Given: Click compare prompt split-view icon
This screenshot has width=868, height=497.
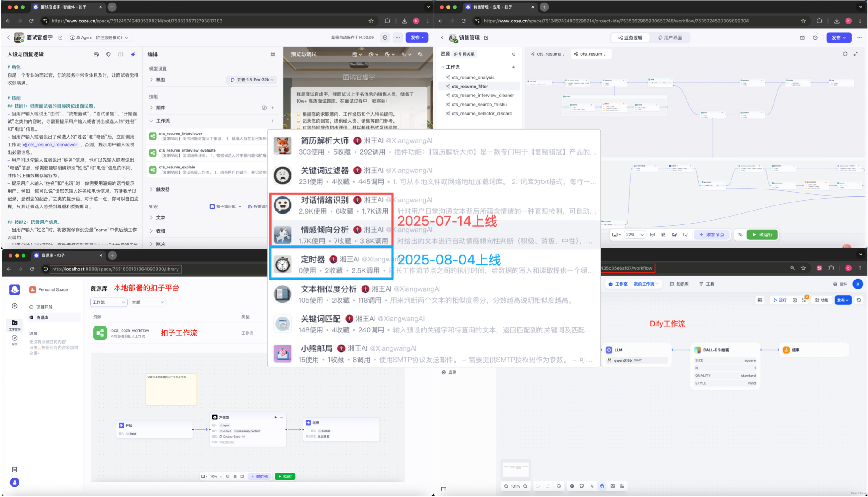Looking at the screenshot, I should (x=121, y=54).
